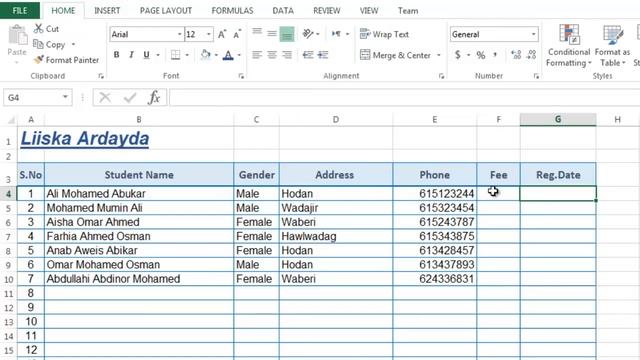Increase the cell indent

tap(323, 55)
